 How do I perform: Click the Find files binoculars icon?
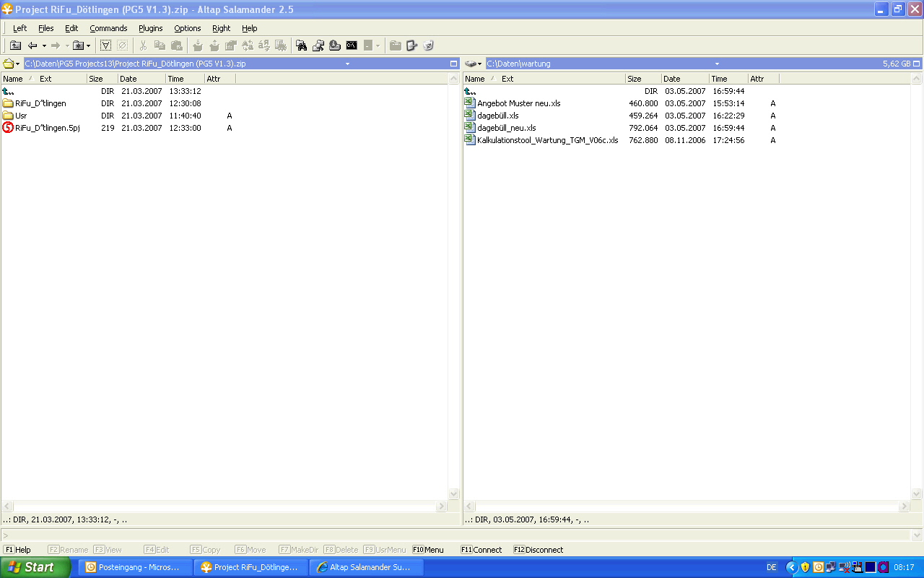pos(302,46)
